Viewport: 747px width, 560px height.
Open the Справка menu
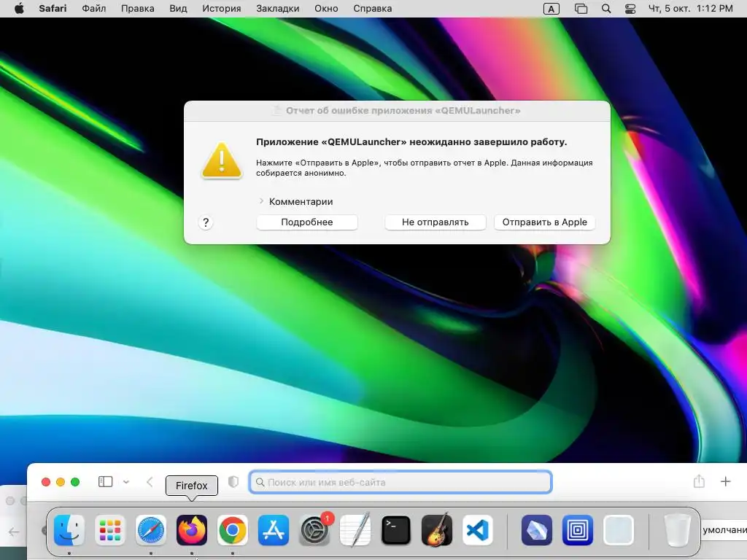point(373,9)
